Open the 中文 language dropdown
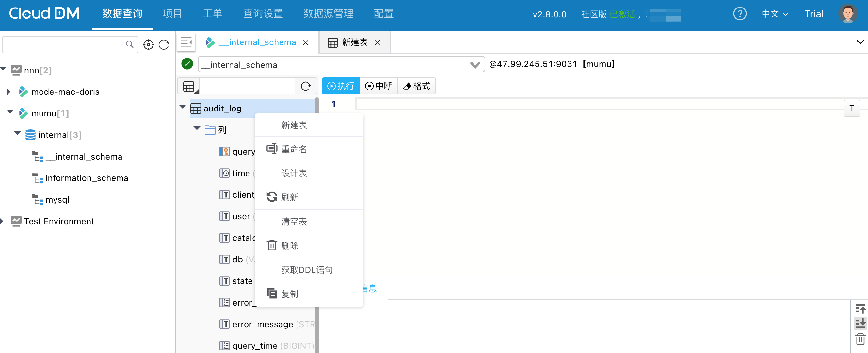 pos(775,14)
